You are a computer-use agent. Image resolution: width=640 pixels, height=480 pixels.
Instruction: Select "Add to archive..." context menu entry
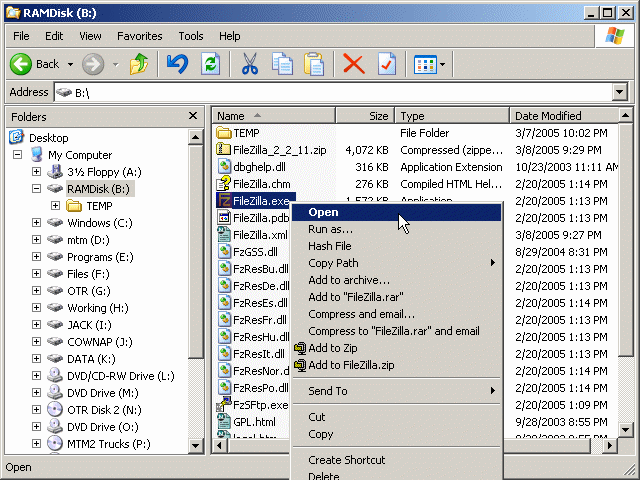[x=349, y=280]
